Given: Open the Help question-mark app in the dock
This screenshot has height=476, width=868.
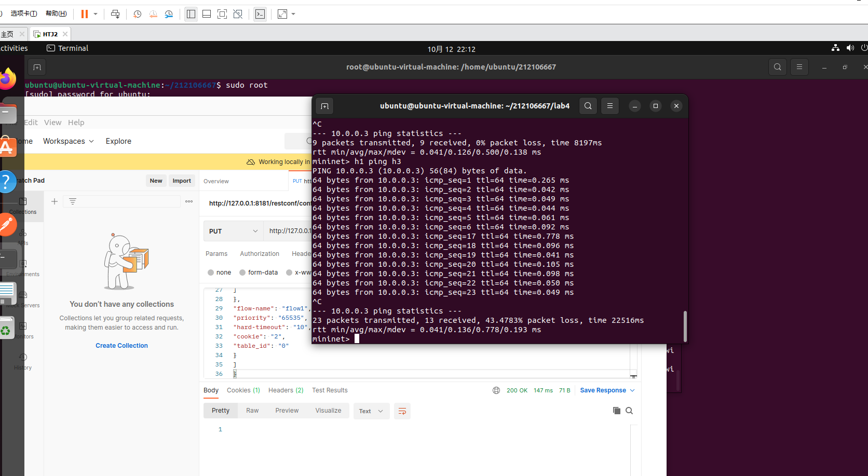Looking at the screenshot, I should click(6, 182).
